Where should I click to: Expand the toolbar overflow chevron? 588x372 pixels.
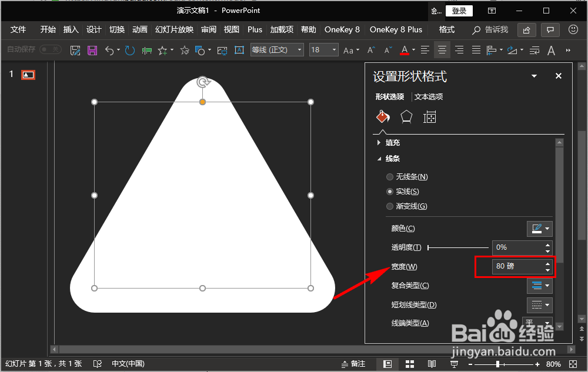click(x=568, y=50)
